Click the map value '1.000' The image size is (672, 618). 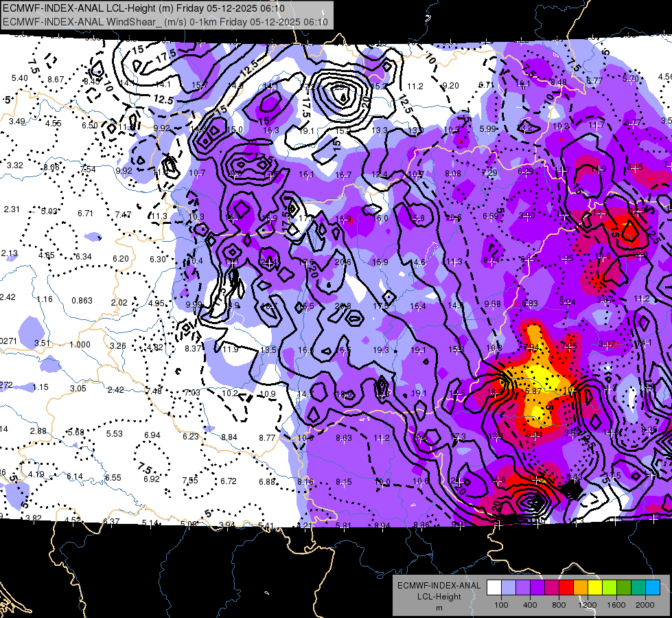(x=80, y=345)
